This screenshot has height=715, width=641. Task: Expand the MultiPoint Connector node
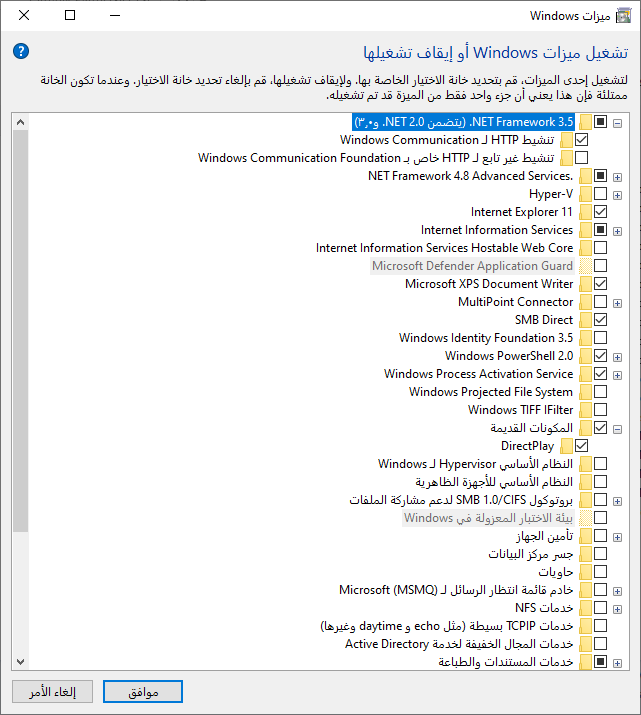pos(617,304)
